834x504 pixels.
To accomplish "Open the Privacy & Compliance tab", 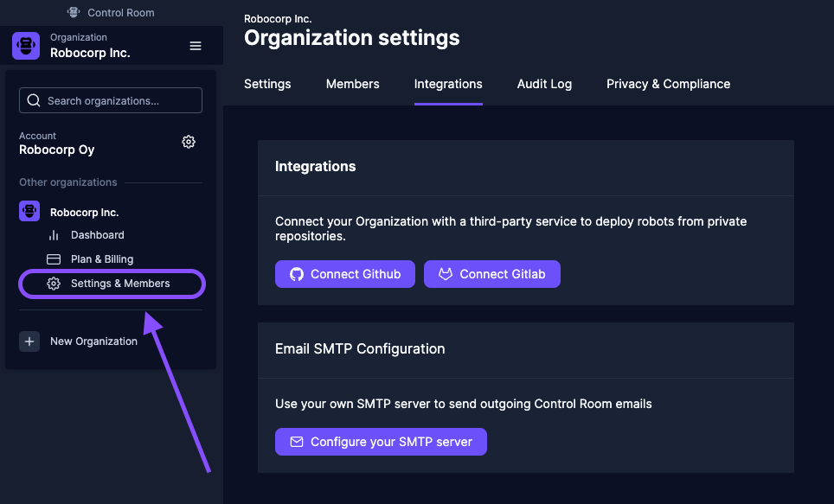I will (x=669, y=84).
